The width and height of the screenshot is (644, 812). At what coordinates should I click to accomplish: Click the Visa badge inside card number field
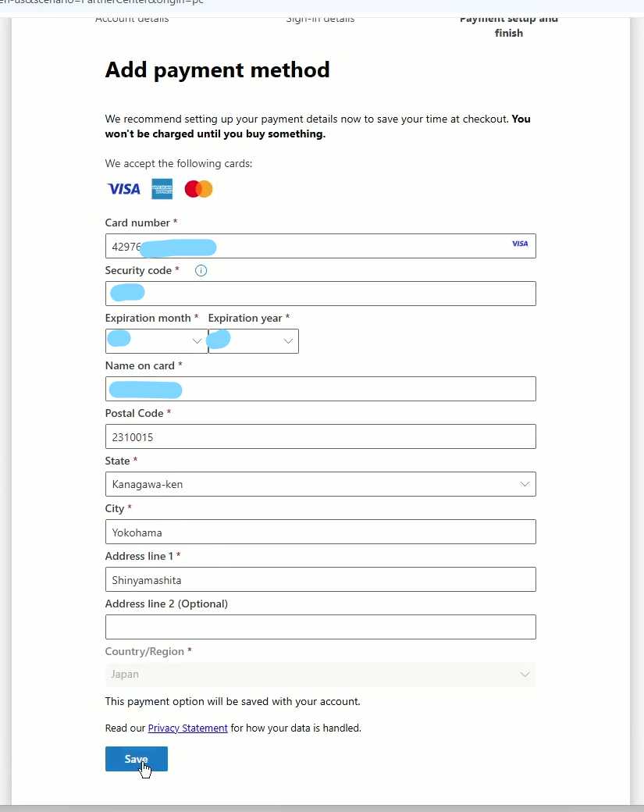pos(520,244)
